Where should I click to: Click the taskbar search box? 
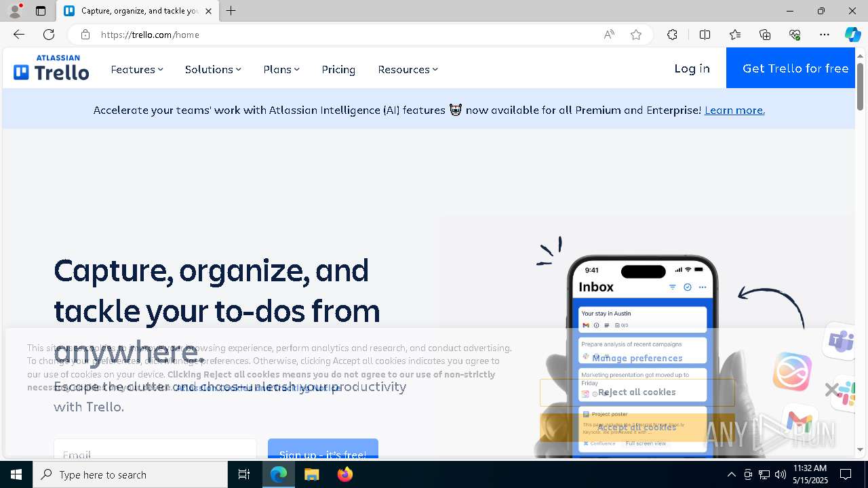130,474
